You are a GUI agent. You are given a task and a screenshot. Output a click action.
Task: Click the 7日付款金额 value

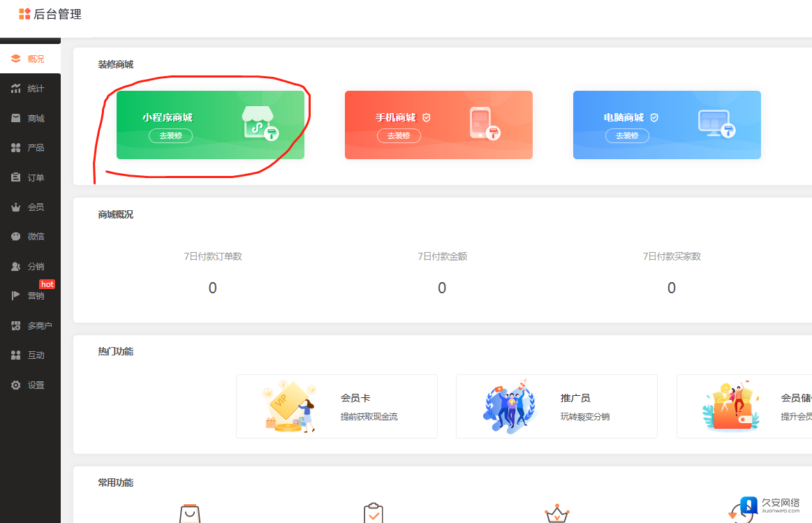pyautogui.click(x=442, y=288)
